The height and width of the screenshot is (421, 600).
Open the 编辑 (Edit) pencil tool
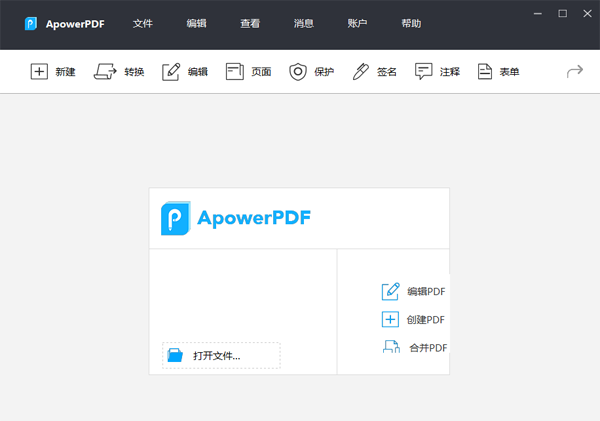click(x=171, y=72)
